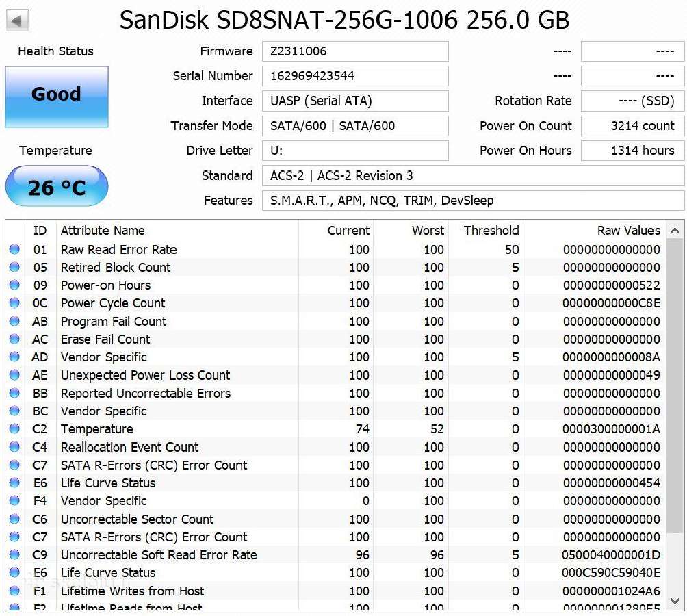This screenshot has height=616, width=687.
Task: Click the Rotation Rate value (SSD)
Action: [633, 101]
